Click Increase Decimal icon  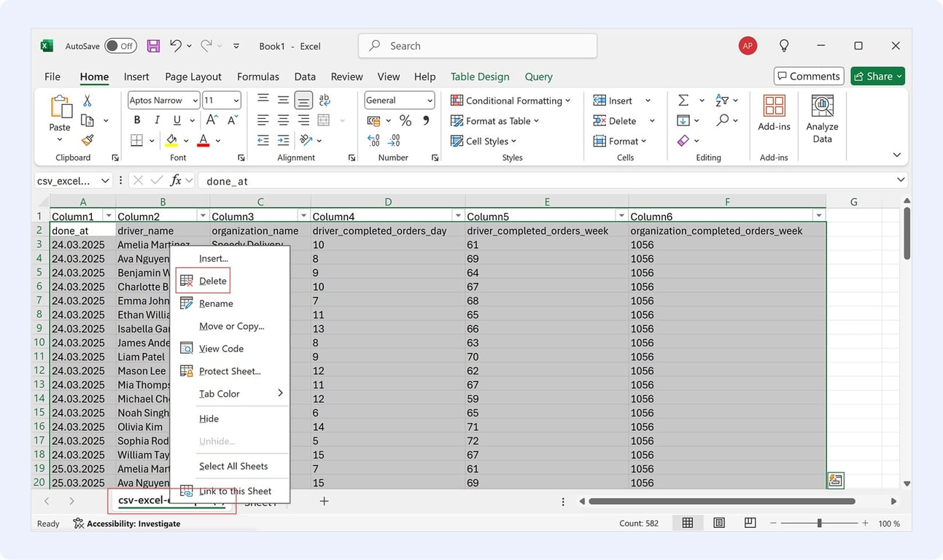[373, 140]
